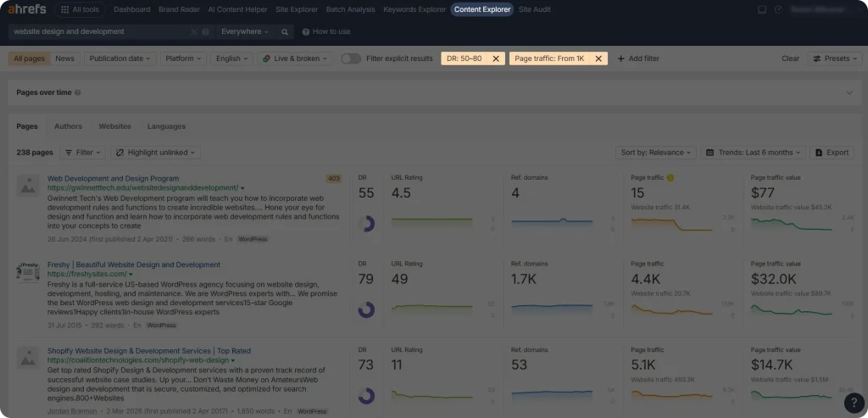Open the Filter dropdown above results
The width and height of the screenshot is (868, 418).
tap(82, 153)
